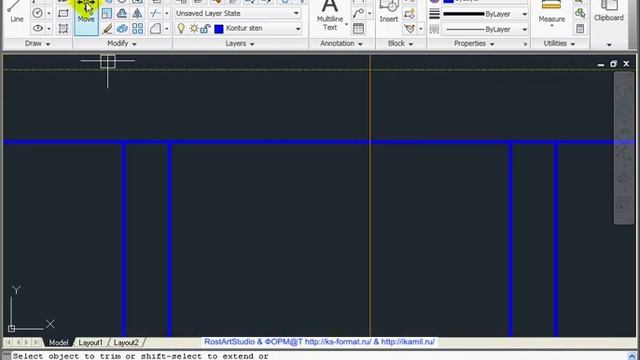This screenshot has width=640, height=360.
Task: Click the Explode tool icon
Action: point(122,29)
